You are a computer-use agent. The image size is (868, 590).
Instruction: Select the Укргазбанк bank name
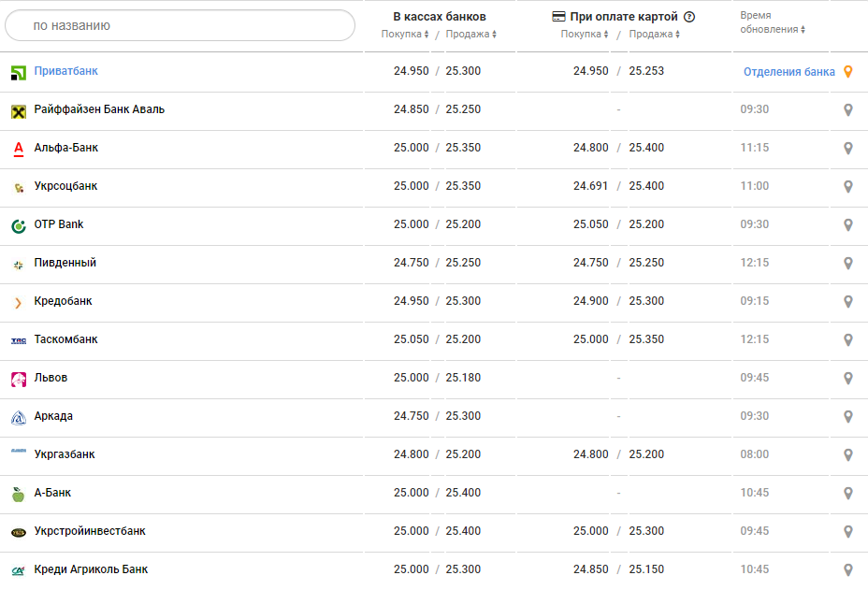(65, 454)
